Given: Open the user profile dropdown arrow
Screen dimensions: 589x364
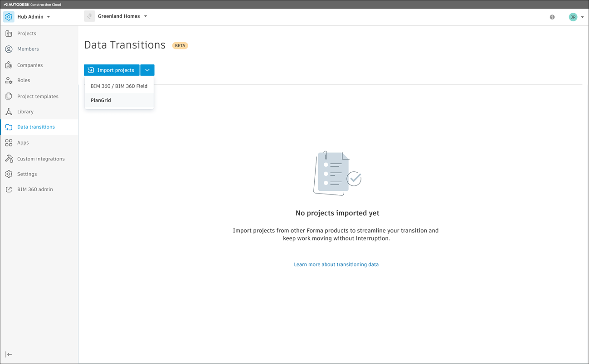Looking at the screenshot, I should (x=582, y=17).
